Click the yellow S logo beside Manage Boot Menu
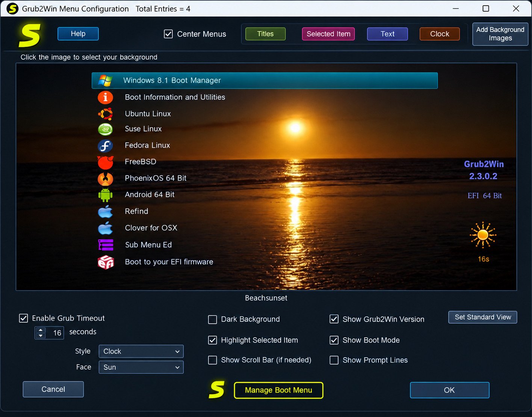This screenshot has height=417, width=532. (217, 390)
